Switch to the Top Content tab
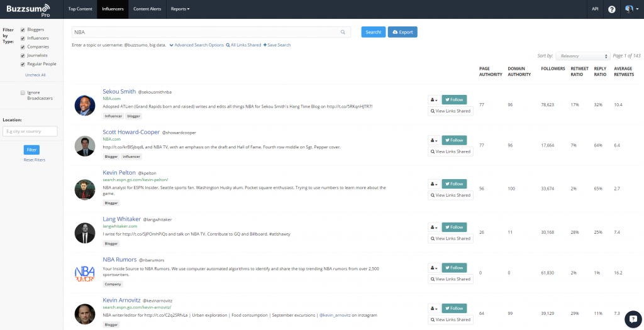This screenshot has width=644, height=330. pyautogui.click(x=80, y=9)
